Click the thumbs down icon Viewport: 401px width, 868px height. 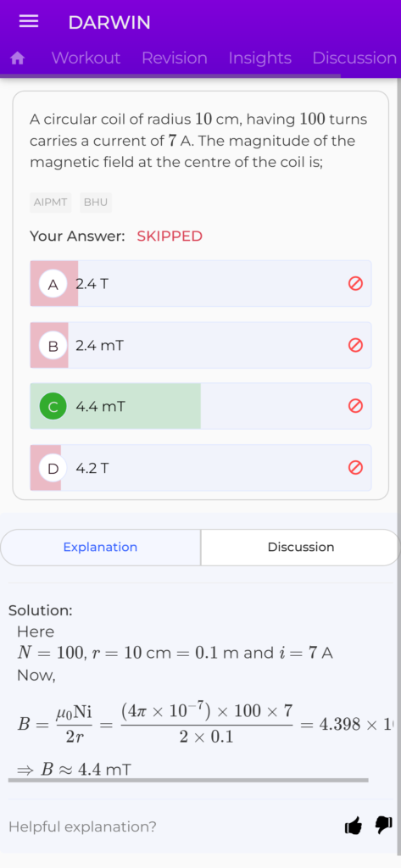click(383, 826)
